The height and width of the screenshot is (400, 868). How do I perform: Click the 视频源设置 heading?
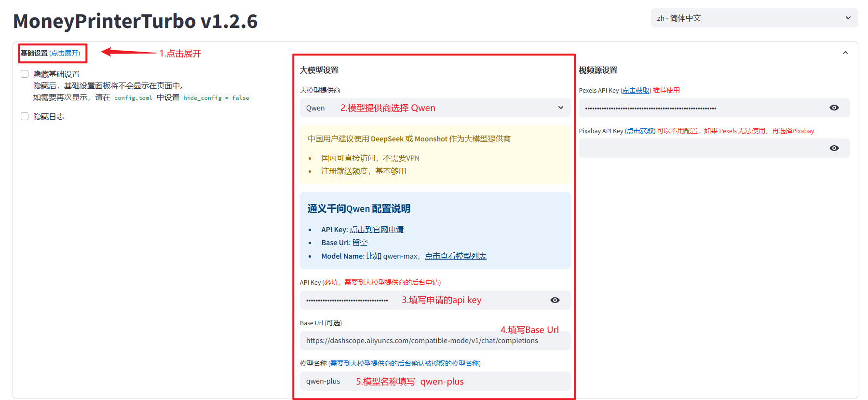[598, 70]
